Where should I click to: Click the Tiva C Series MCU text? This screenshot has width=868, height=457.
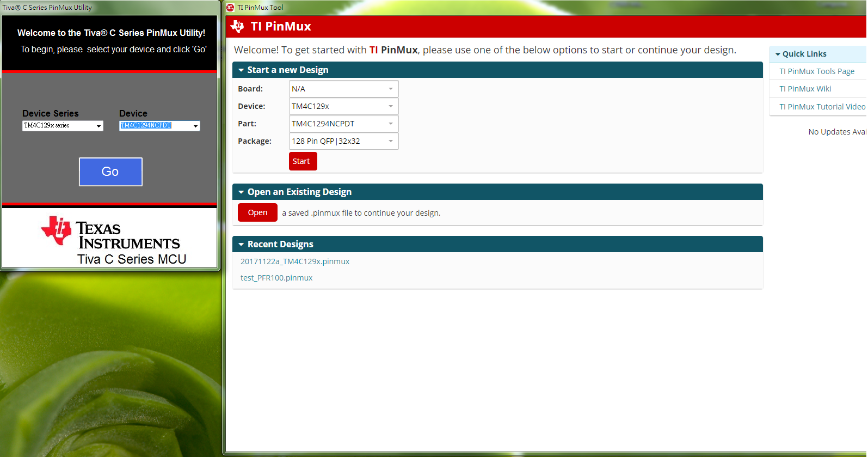[x=132, y=259]
